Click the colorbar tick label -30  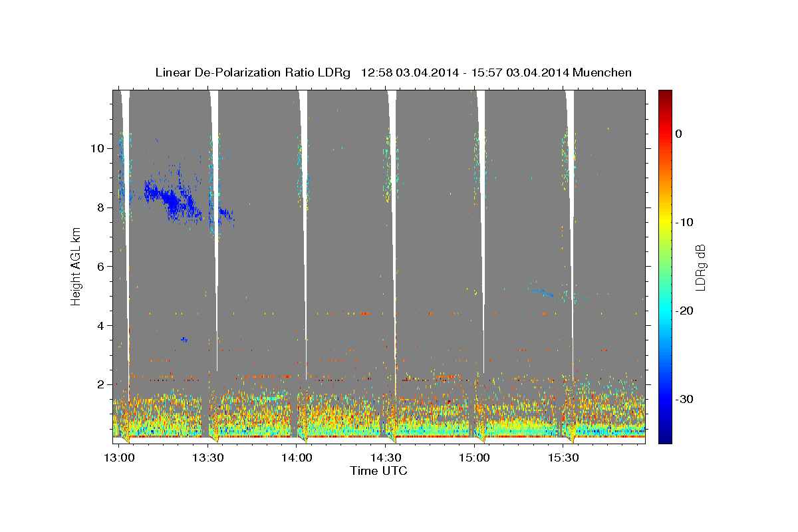(686, 399)
